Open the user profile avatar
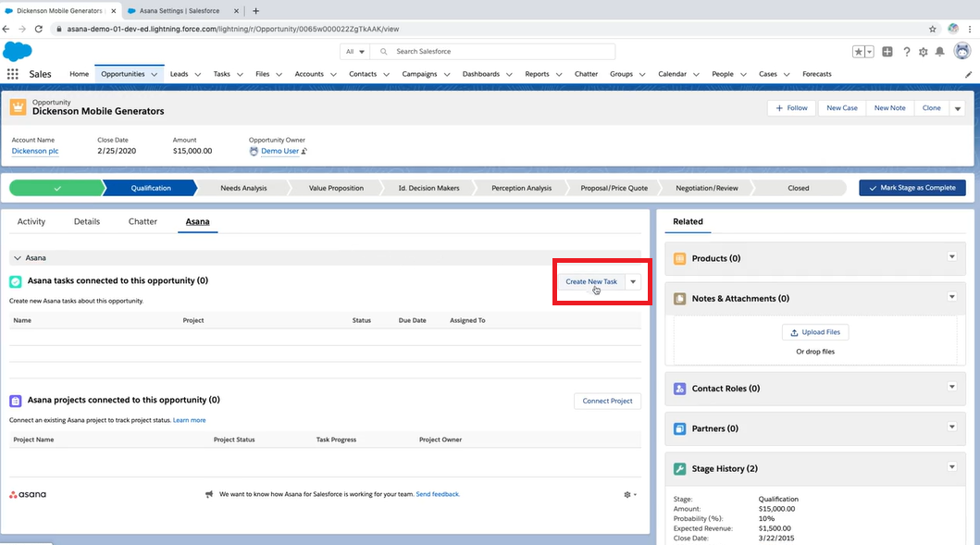This screenshot has width=980, height=545. click(x=962, y=51)
